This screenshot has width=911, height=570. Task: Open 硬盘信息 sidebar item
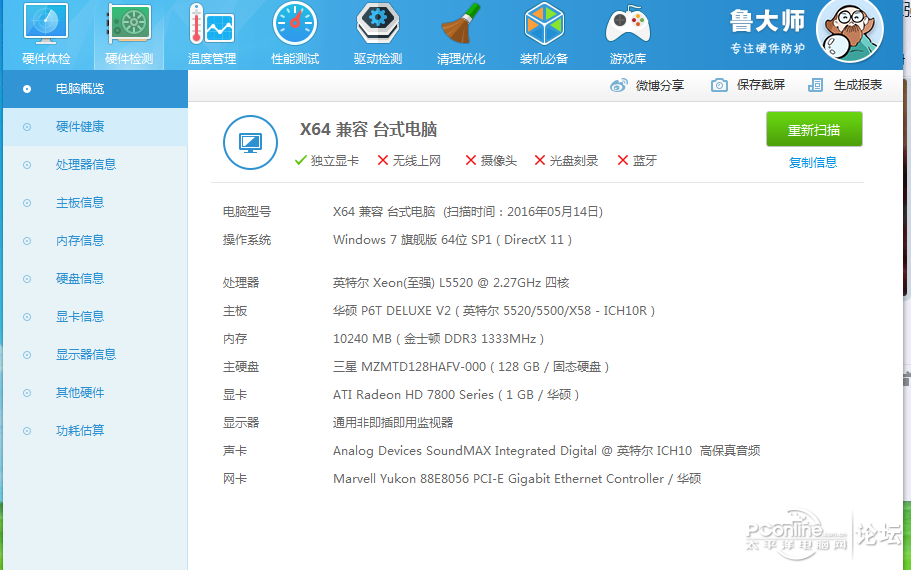95,279
